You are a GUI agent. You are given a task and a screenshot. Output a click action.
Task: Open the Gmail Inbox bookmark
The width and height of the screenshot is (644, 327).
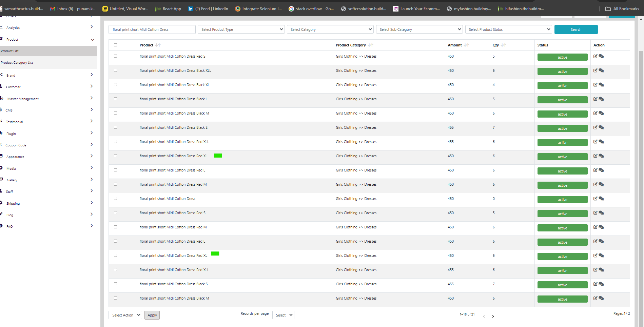[x=73, y=9]
